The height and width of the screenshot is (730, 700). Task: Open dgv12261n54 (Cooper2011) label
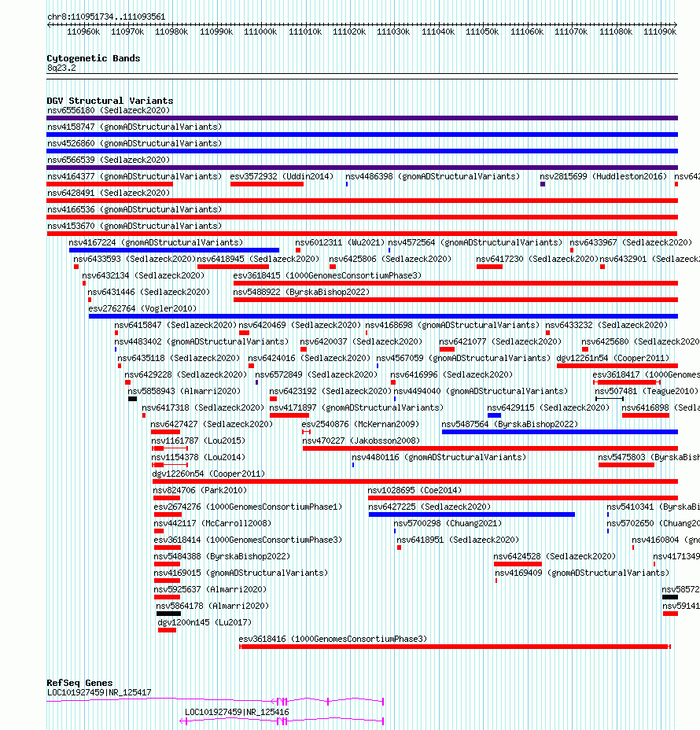613,358
